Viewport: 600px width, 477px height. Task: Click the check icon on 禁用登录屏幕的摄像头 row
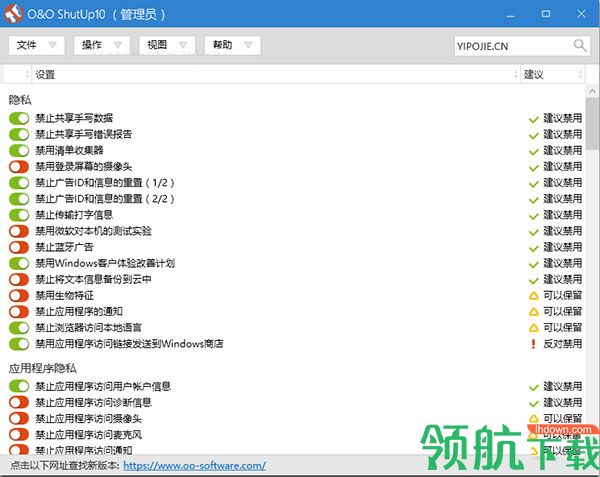point(533,168)
